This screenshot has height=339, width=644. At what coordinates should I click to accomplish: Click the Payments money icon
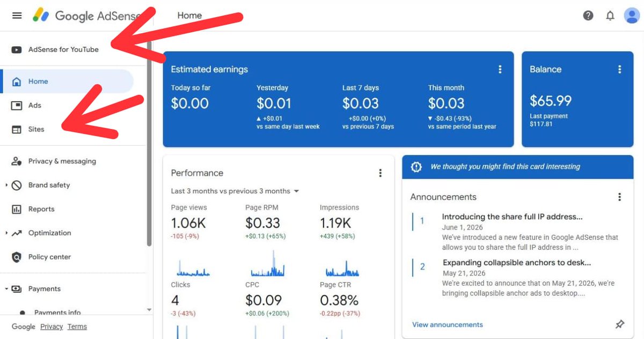click(x=17, y=288)
